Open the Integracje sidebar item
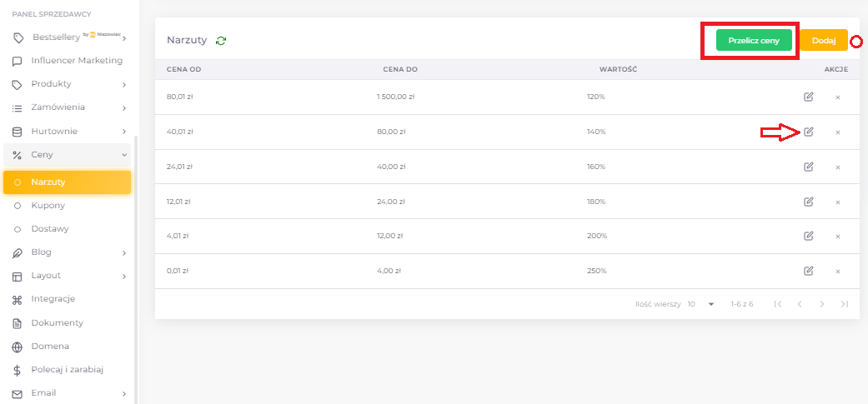 53,299
